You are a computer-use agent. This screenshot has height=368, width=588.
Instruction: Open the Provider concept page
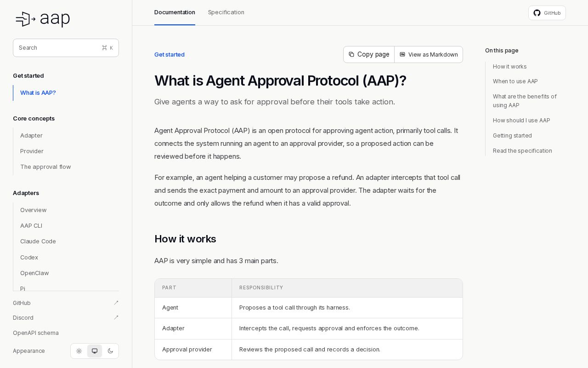click(x=32, y=151)
